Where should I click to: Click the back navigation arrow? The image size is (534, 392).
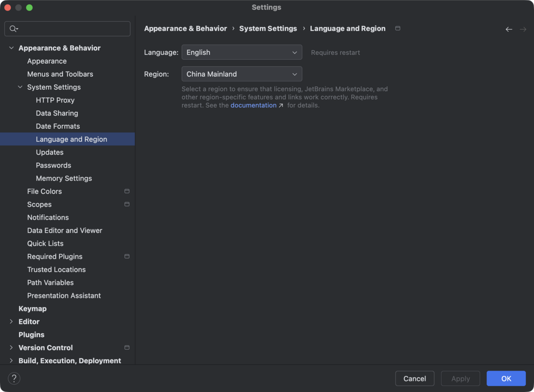tap(509, 29)
